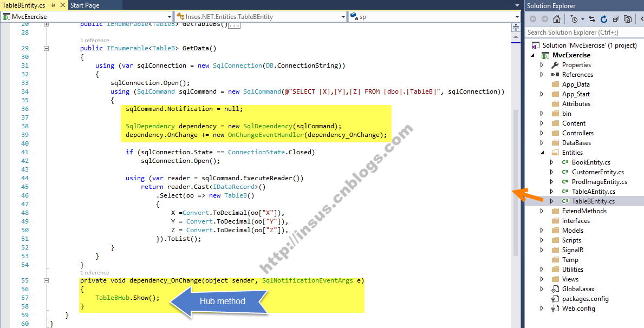Expand the Scripts folder
Screen dimensions: 644x328
(542, 240)
